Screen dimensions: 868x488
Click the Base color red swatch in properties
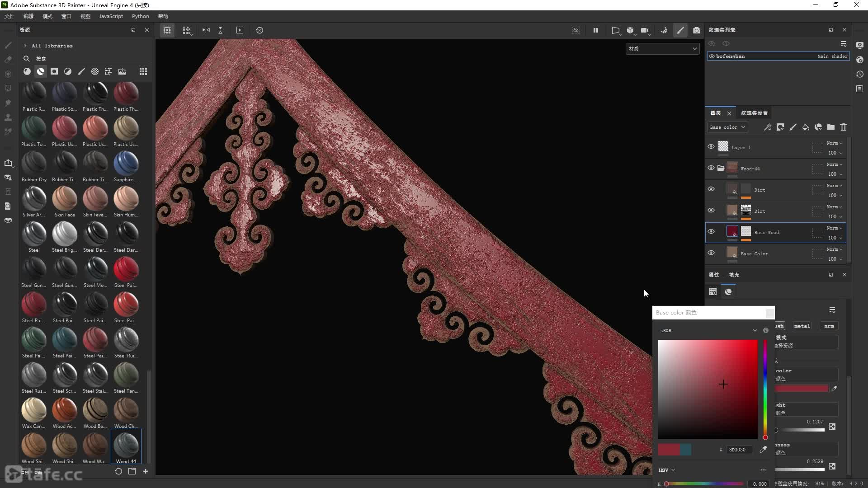[x=802, y=389]
